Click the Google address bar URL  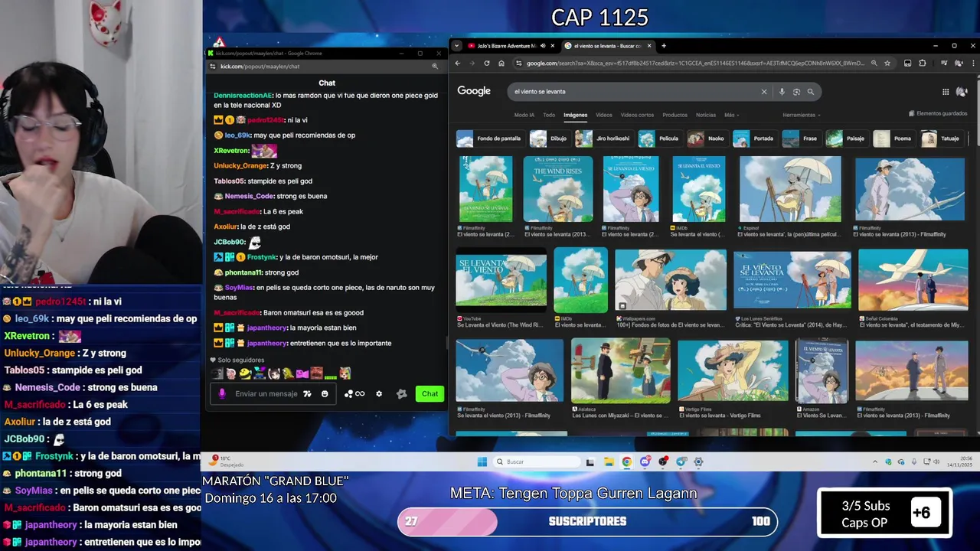pos(695,64)
